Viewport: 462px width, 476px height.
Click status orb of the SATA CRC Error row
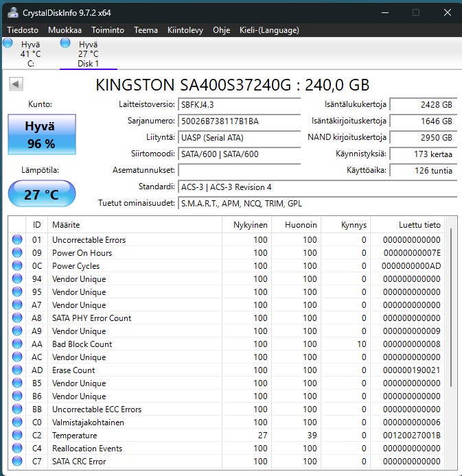tap(17, 461)
